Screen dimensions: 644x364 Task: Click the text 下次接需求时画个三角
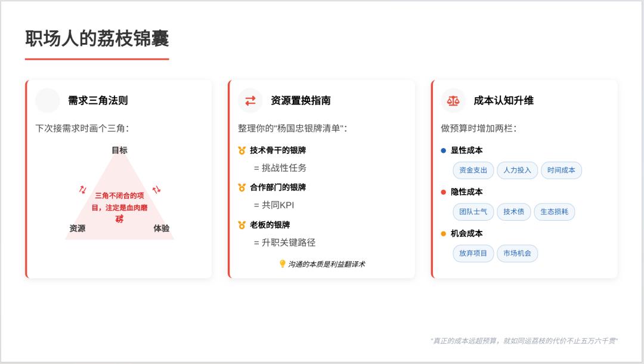click(82, 128)
